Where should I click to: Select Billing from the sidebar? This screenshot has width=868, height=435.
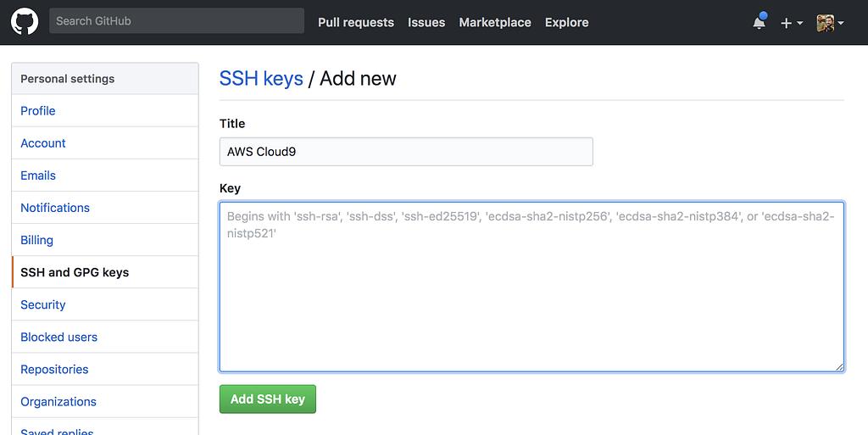(x=37, y=240)
